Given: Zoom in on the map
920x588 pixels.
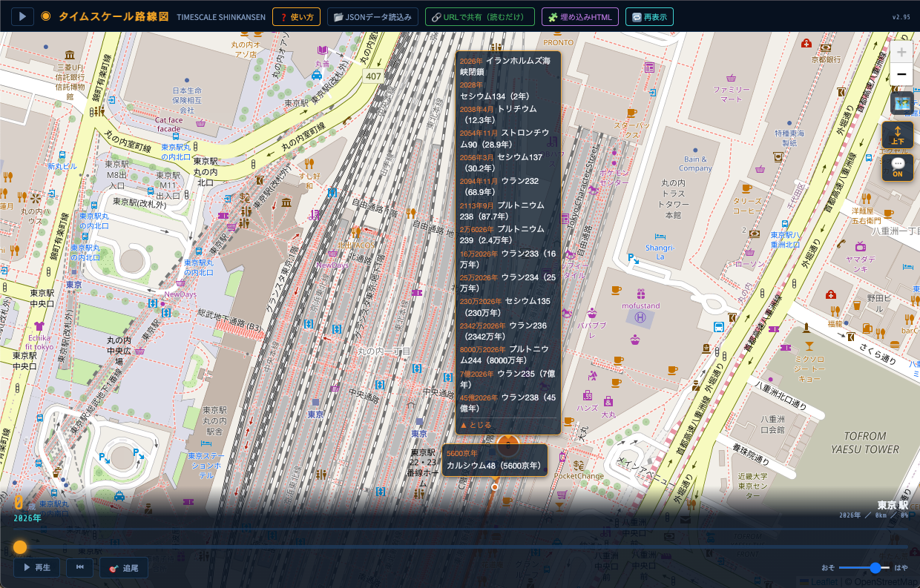Looking at the screenshot, I should (x=901, y=53).
